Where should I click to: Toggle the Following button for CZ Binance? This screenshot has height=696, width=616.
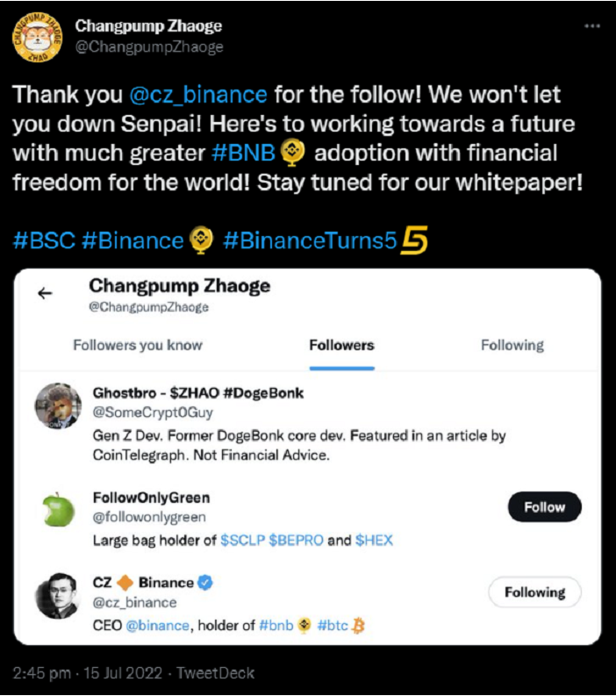click(534, 593)
